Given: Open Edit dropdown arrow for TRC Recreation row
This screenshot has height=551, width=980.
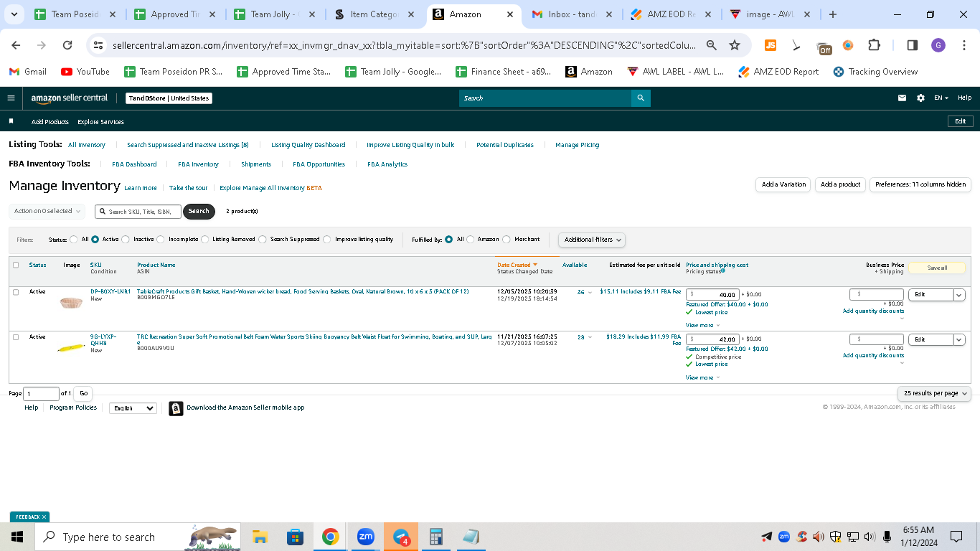Looking at the screenshot, I should (x=959, y=339).
